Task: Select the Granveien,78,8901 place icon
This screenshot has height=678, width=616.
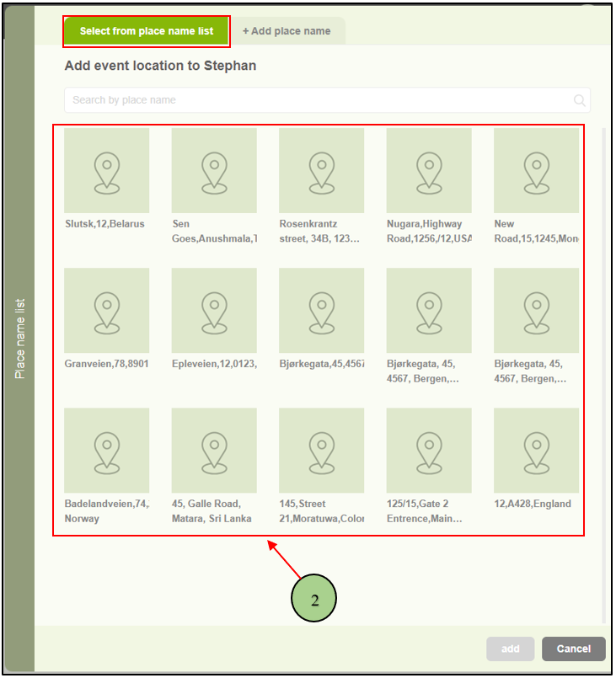Action: 106,310
